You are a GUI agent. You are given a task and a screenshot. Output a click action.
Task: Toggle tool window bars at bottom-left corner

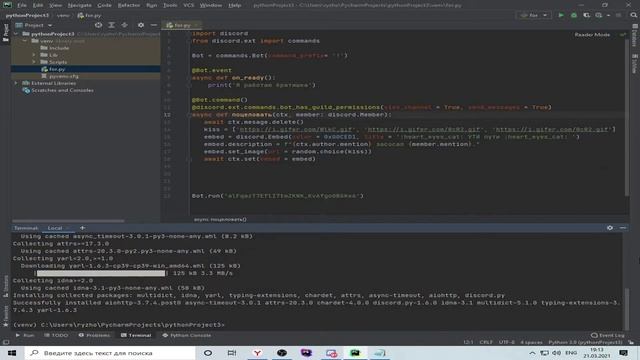[5, 342]
